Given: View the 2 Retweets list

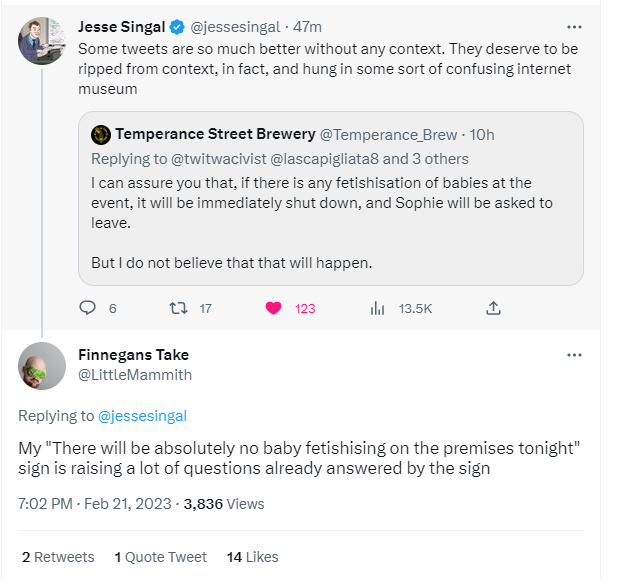Looking at the screenshot, I should 58,557.
